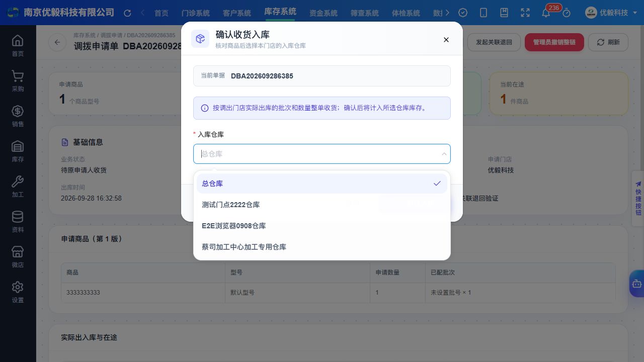Toggle fullscreen with the expand icon

(x=525, y=13)
